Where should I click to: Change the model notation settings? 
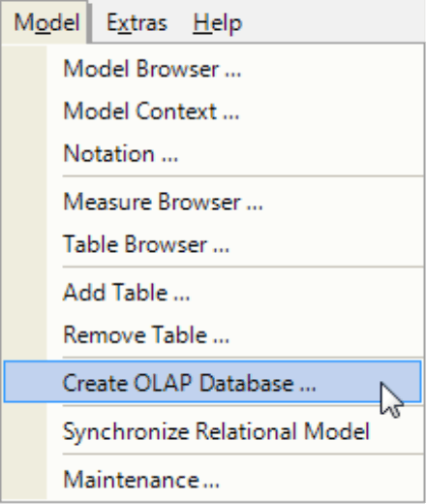coord(213,153)
